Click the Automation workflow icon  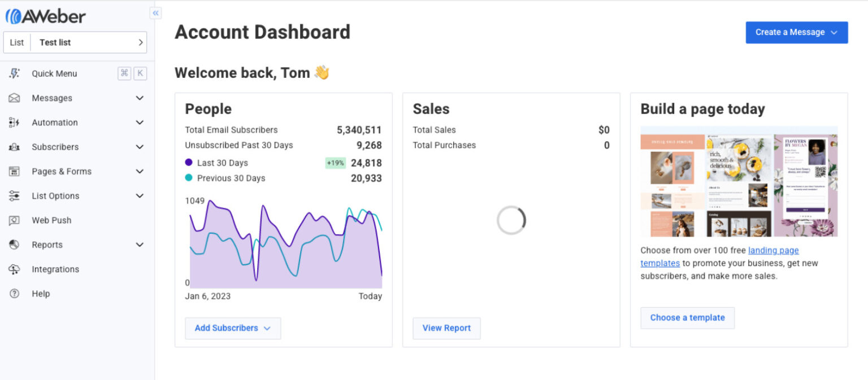(x=14, y=123)
